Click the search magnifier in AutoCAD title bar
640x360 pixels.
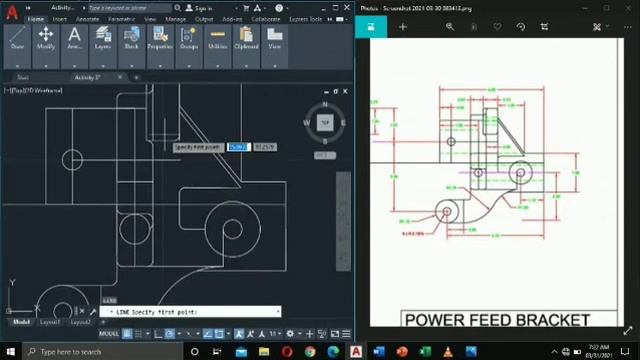click(x=178, y=8)
